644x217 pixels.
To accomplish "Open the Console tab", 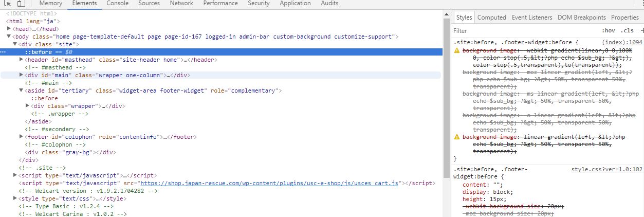I will [118, 4].
